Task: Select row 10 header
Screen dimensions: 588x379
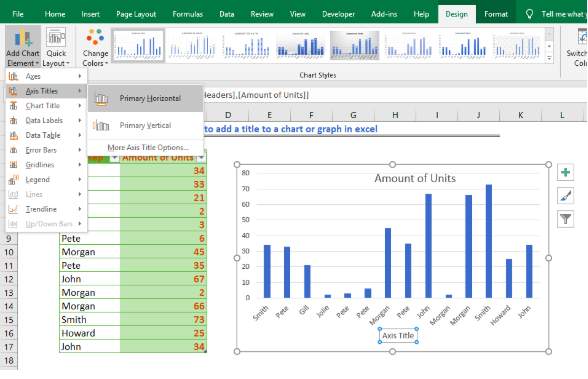Action: (9, 252)
